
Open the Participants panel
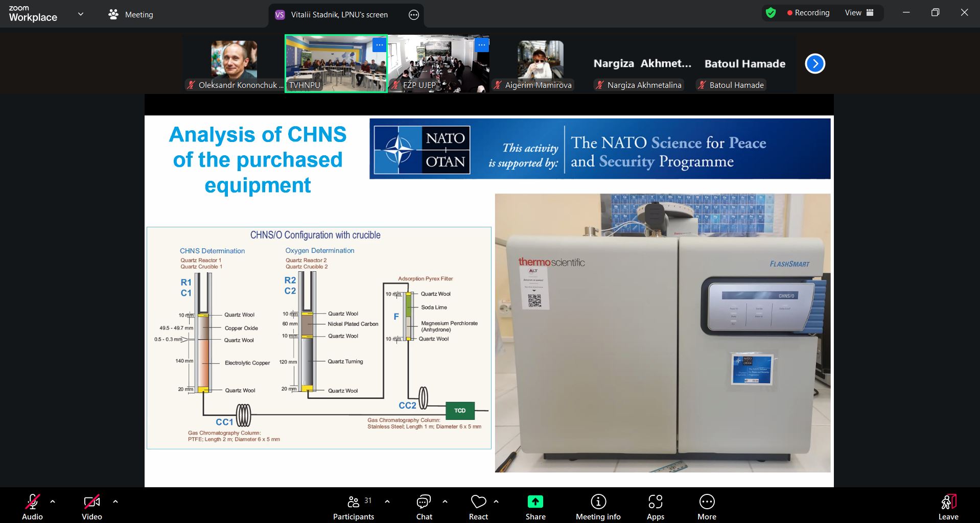tap(353, 507)
